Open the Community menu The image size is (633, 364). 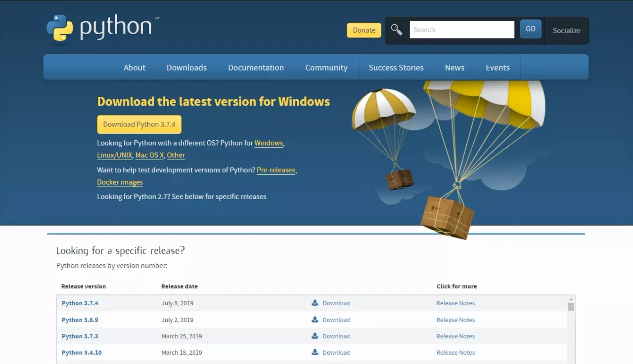tap(326, 68)
